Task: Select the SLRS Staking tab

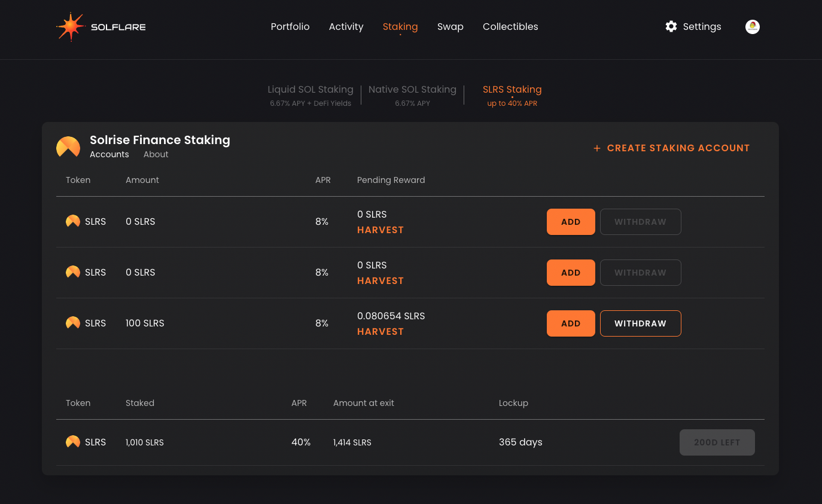Action: 512,95
